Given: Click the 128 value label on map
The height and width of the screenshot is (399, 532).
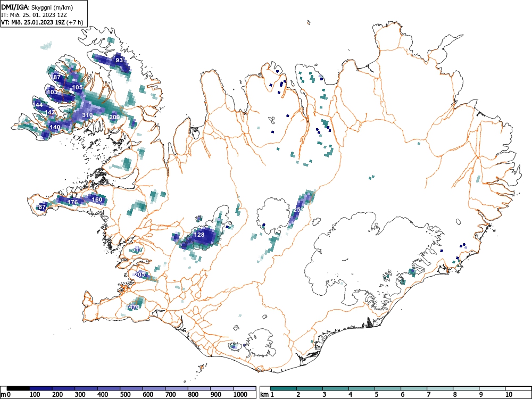Looking at the screenshot, I should tap(199, 235).
